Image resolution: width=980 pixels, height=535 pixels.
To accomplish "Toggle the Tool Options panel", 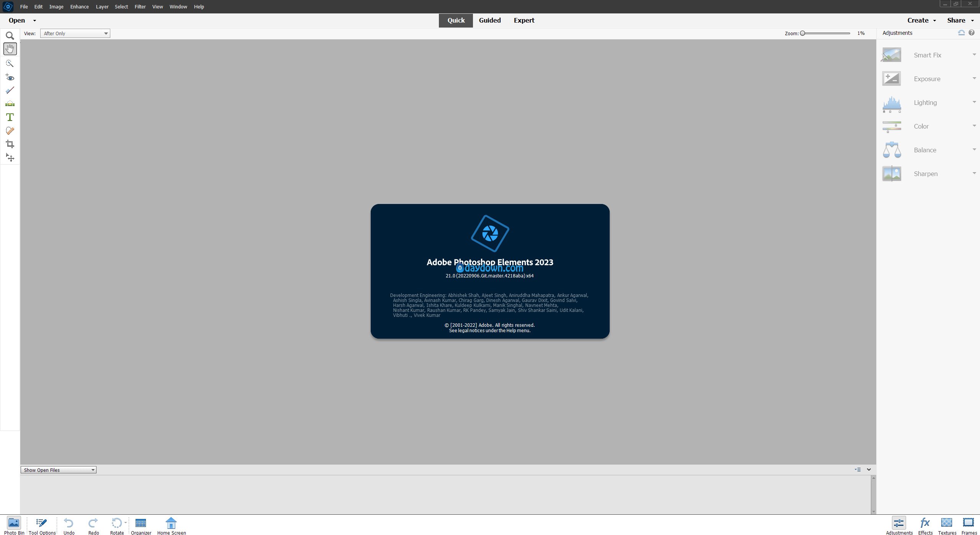I will click(42, 525).
